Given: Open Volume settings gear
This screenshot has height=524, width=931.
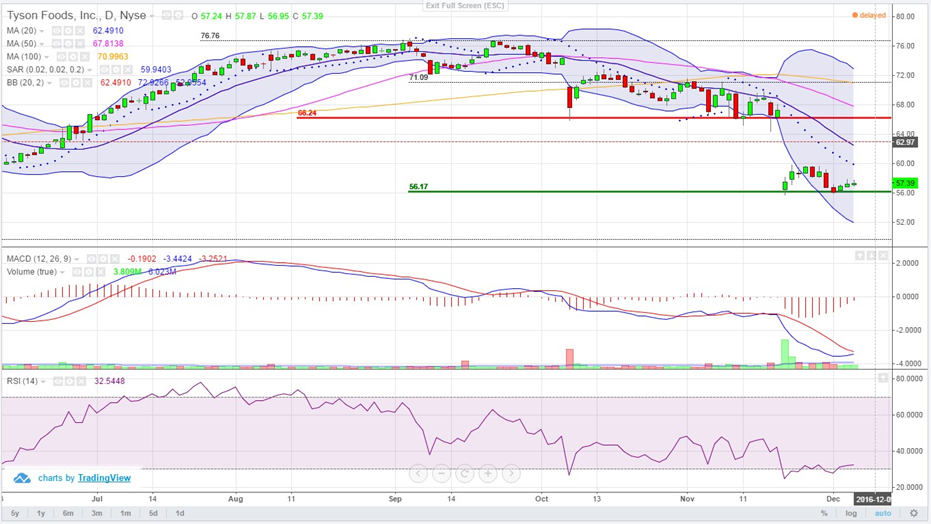Looking at the screenshot, I should click(88, 272).
